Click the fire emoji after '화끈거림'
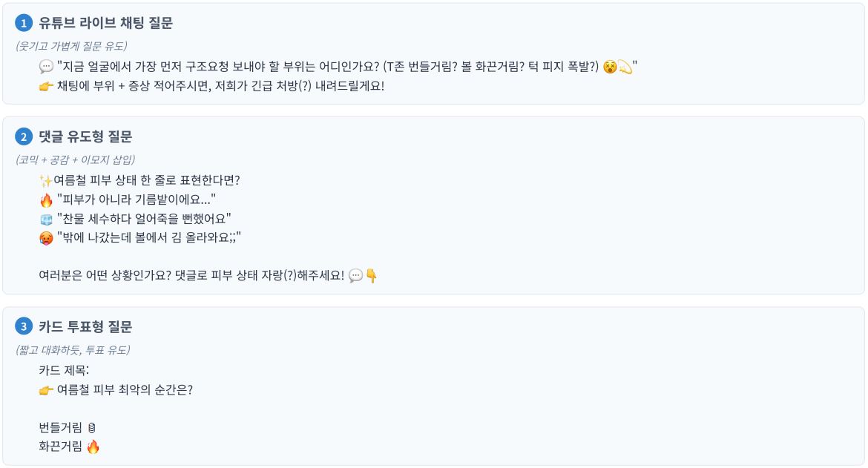The width and height of the screenshot is (868, 468). pyautogui.click(x=93, y=446)
